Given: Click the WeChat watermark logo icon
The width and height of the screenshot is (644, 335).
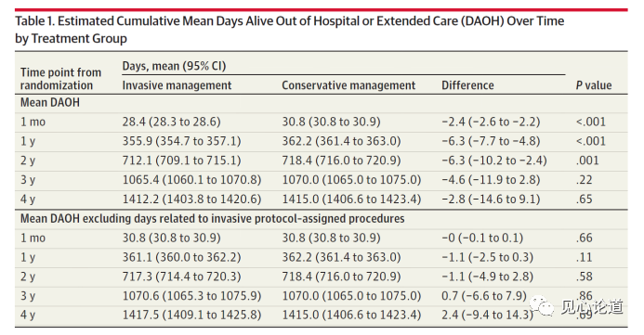Looking at the screenshot, I should click(543, 307).
